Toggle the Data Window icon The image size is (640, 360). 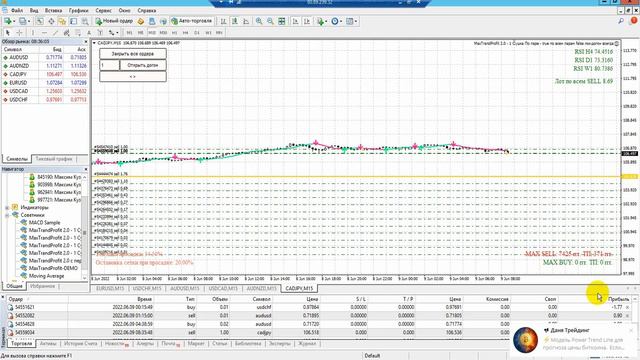point(51,21)
